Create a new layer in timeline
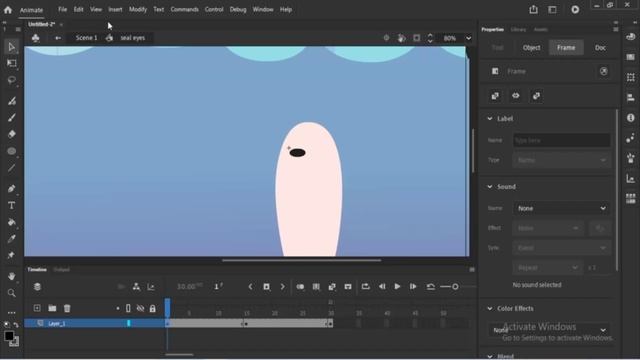Screen dimensions: 640x360 (x=37, y=308)
